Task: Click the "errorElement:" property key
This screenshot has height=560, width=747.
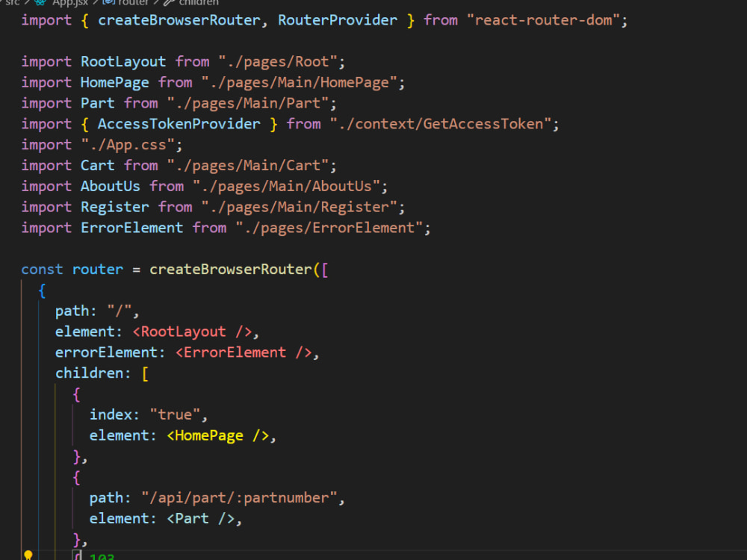Action: click(x=110, y=352)
